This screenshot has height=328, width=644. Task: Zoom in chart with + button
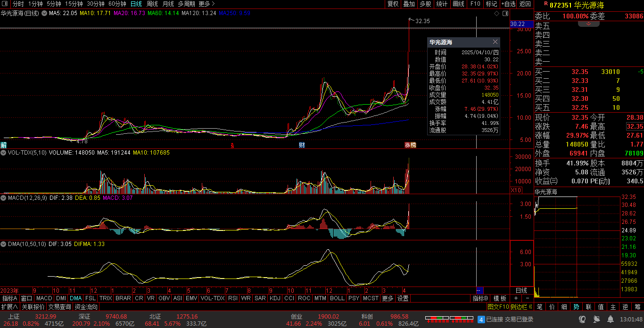[516, 298]
